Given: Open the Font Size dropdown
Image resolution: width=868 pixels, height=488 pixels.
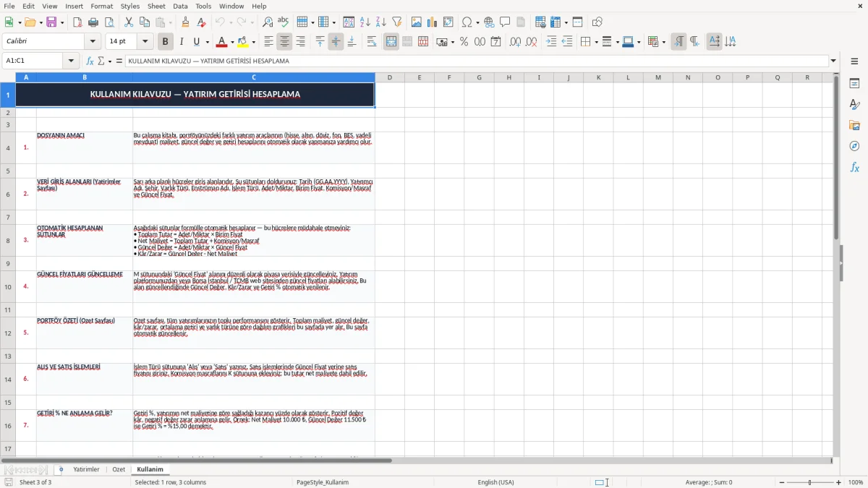Looking at the screenshot, I should pyautogui.click(x=145, y=42).
